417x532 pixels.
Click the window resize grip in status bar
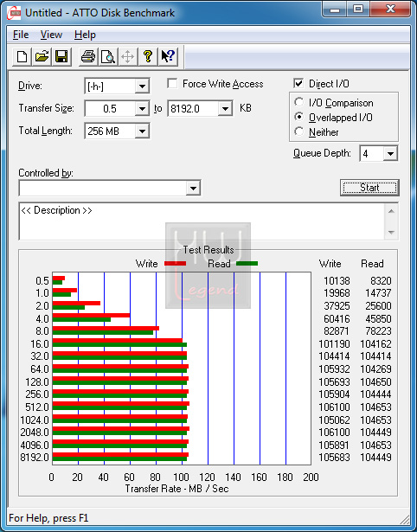(405, 519)
